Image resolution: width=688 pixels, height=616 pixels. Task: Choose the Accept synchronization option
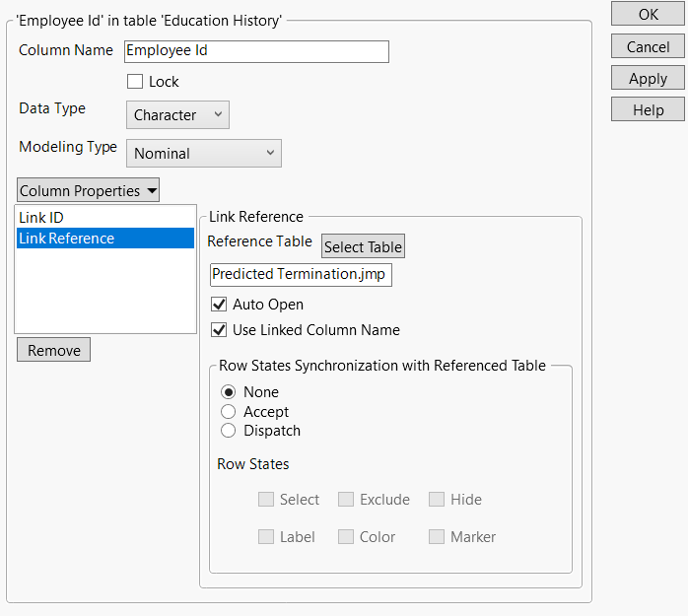[x=229, y=412]
